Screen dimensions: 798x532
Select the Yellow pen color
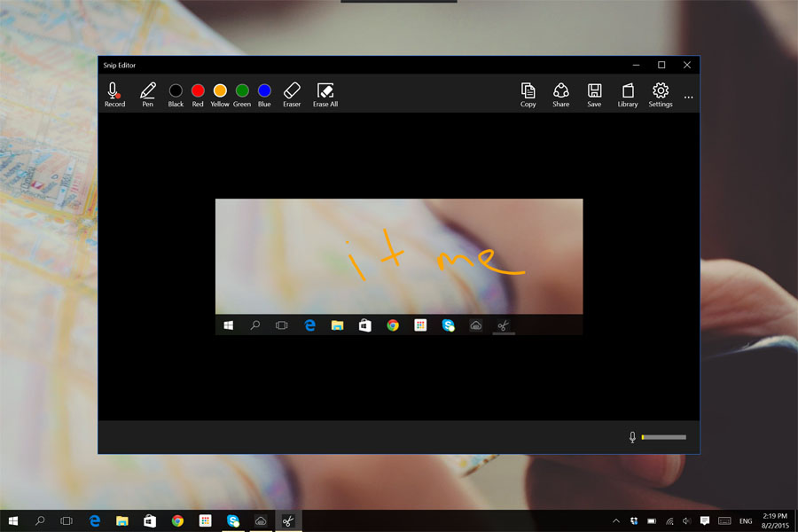pos(219,90)
